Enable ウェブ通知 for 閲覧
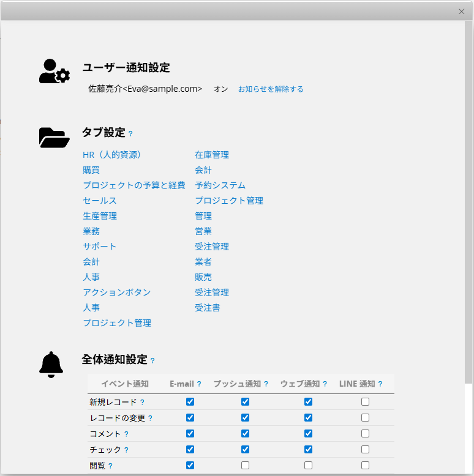 [308, 465]
